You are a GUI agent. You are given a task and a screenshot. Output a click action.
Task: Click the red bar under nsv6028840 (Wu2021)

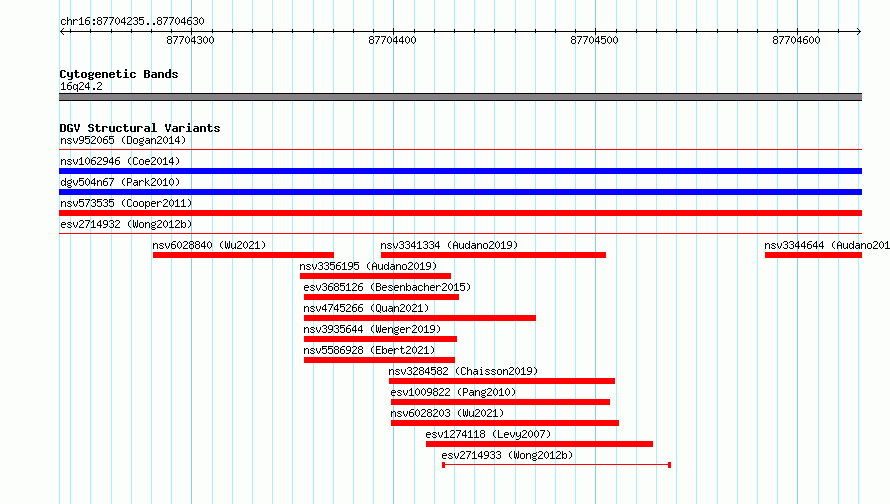tap(243, 255)
